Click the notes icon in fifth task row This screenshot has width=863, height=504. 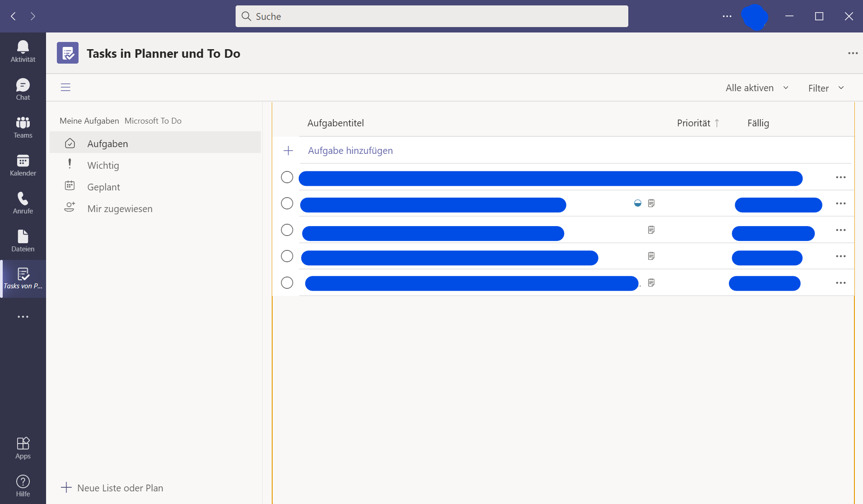[x=651, y=282]
